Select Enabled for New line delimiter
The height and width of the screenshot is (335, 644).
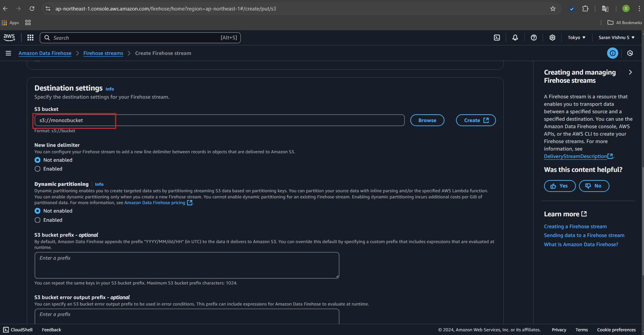click(38, 169)
